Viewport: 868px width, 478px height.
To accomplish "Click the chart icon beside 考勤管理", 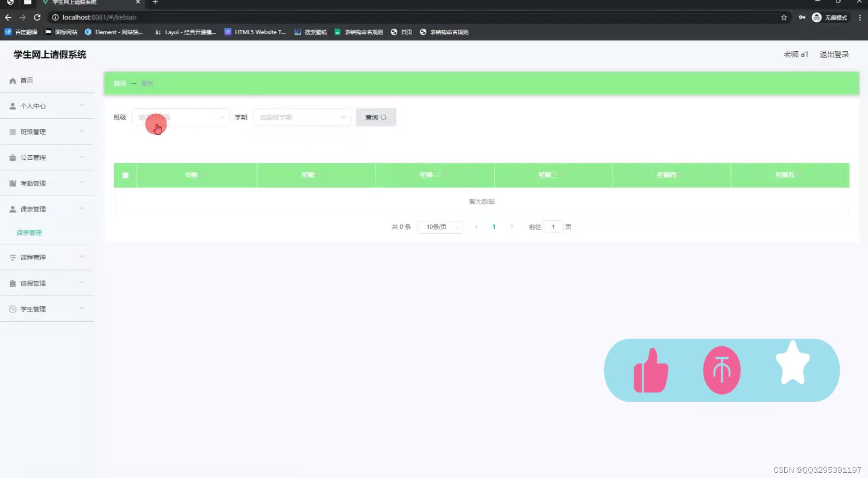I will 12,183.
